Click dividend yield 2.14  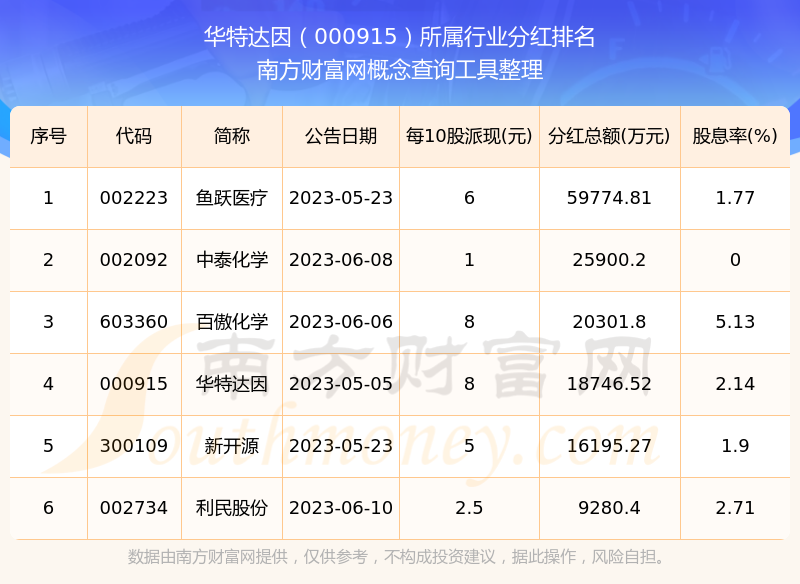click(735, 384)
